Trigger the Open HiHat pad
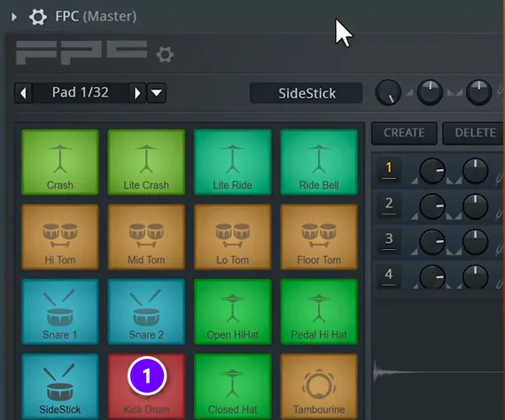Image resolution: width=505 pixels, height=420 pixels. pos(233,312)
